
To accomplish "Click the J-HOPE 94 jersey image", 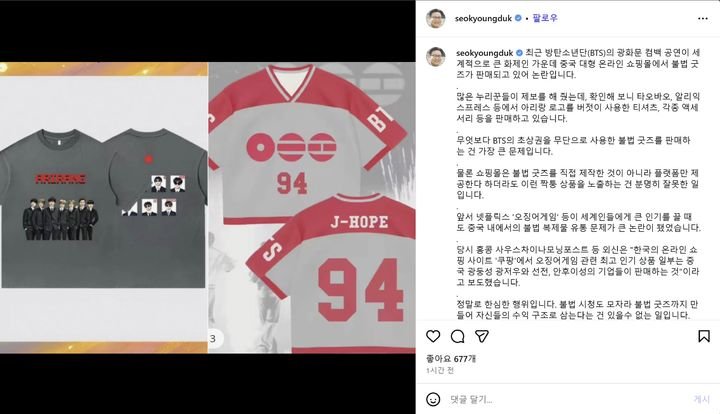I will point(312,208).
